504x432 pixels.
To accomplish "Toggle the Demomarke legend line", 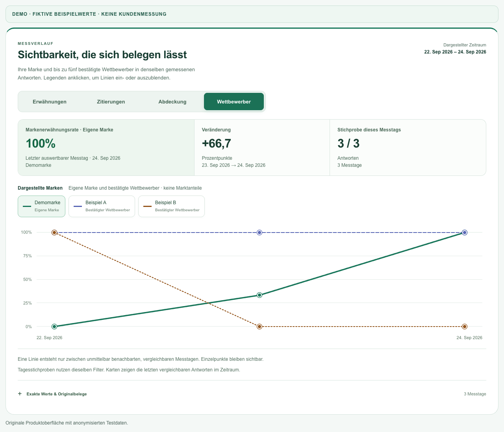I will (x=41, y=206).
